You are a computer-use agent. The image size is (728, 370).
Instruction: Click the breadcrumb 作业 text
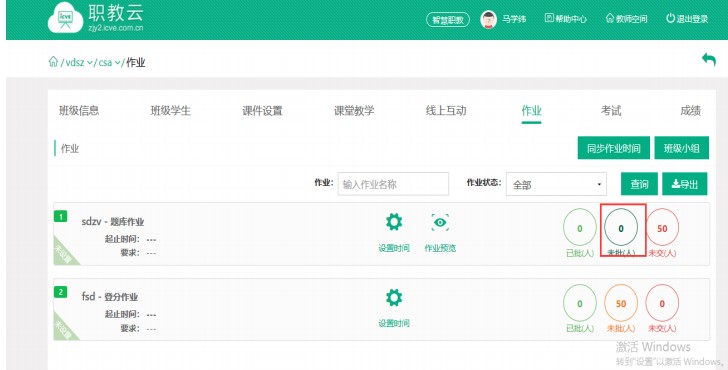[136, 63]
